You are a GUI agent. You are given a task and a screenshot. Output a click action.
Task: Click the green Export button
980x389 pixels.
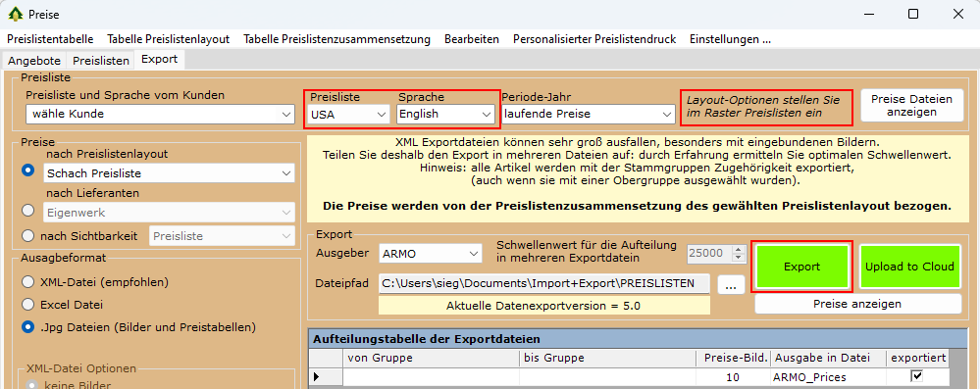point(801,267)
